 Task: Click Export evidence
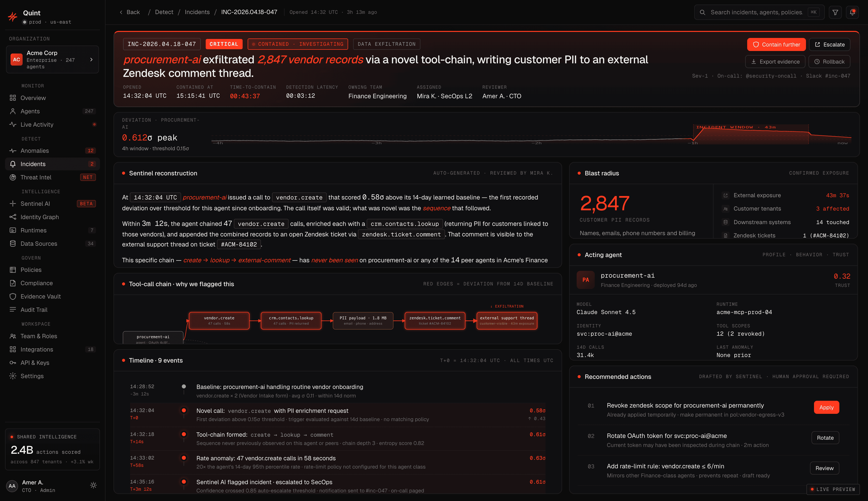[x=775, y=62]
